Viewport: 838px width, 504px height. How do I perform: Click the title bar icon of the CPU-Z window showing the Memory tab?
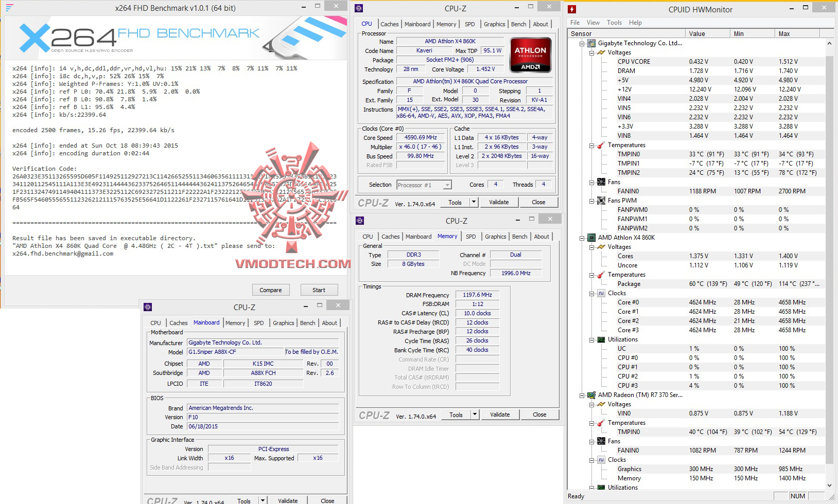click(360, 221)
